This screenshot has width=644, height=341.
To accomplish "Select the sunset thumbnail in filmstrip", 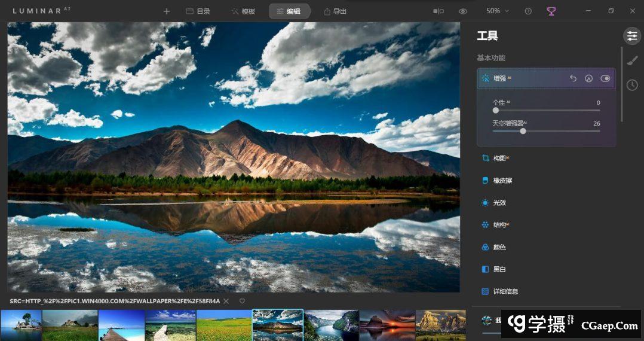I will pos(387,325).
